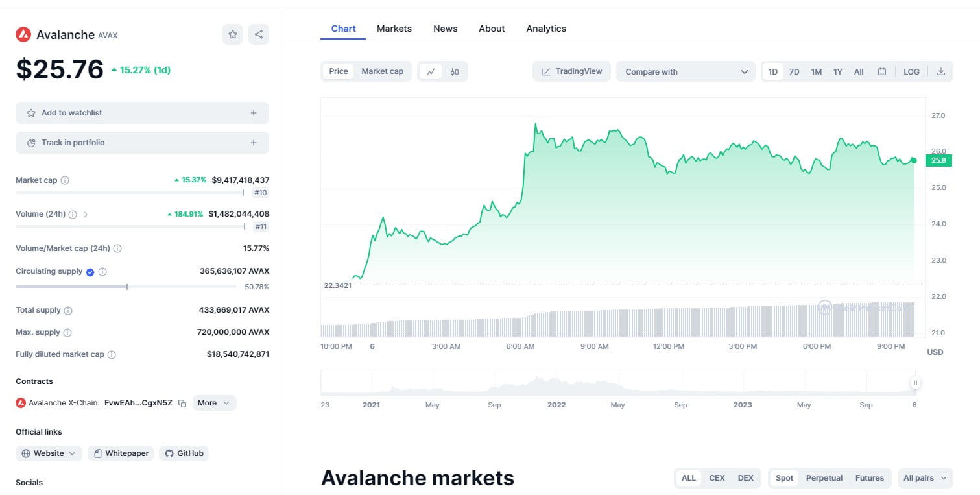The width and height of the screenshot is (980, 495).
Task: Filter markets by CEX
Action: coord(717,478)
